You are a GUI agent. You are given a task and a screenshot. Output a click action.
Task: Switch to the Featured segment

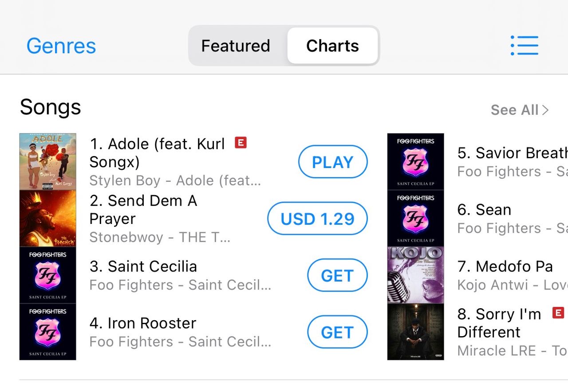pyautogui.click(x=236, y=46)
